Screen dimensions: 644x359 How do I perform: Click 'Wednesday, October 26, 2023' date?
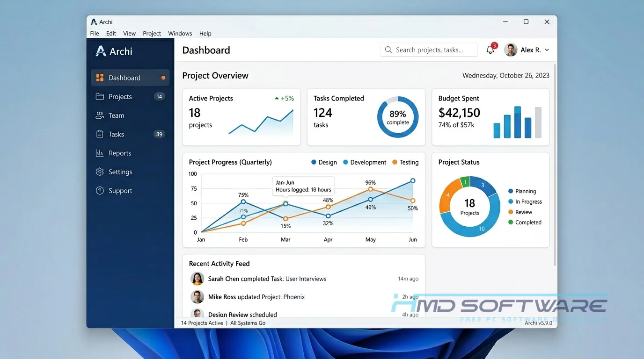coord(506,75)
